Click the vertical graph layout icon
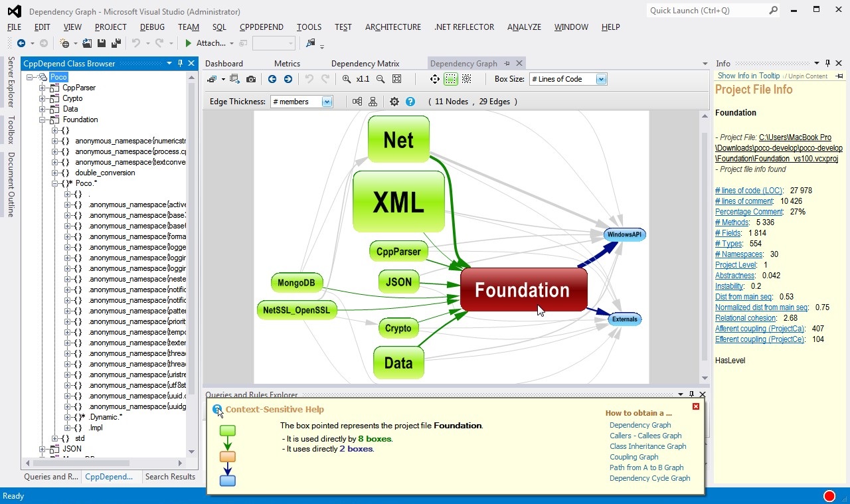Image resolution: width=850 pixels, height=504 pixels. (x=373, y=102)
